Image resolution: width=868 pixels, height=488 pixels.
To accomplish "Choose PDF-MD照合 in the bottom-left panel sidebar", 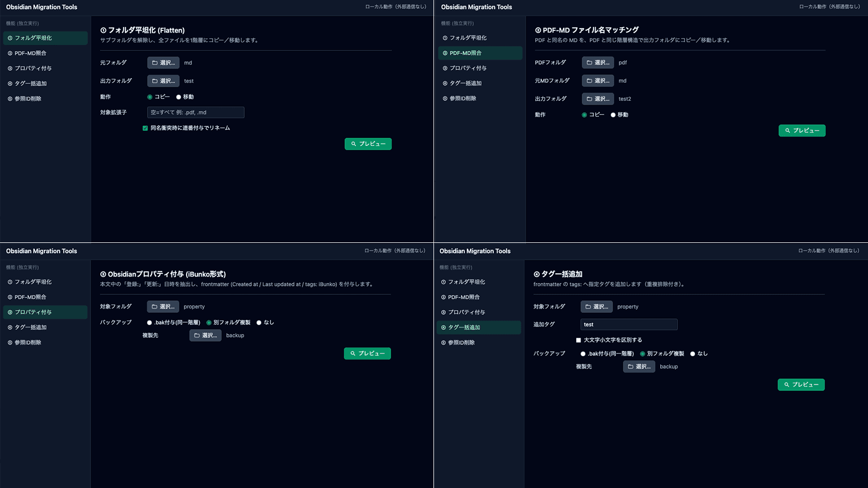I will pos(46,297).
